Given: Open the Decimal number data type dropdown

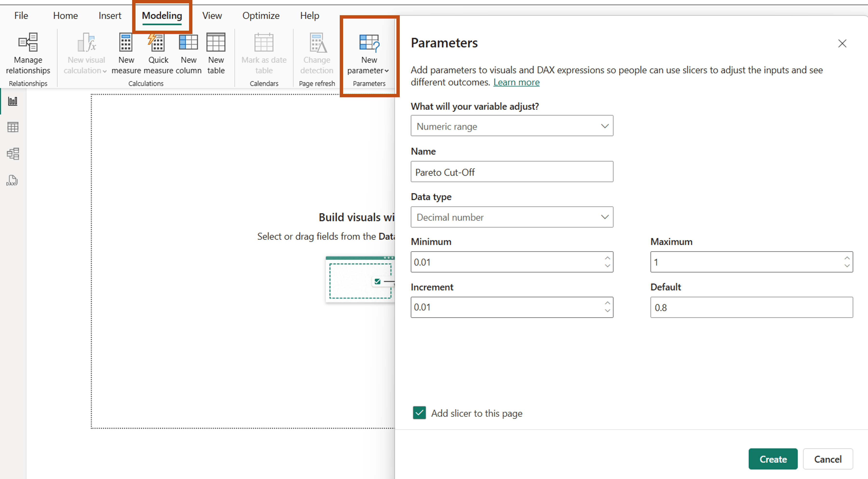Looking at the screenshot, I should 512,217.
